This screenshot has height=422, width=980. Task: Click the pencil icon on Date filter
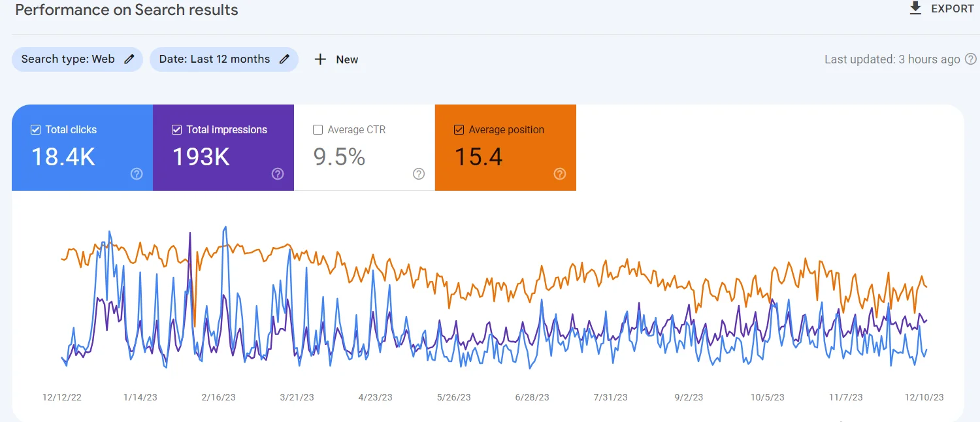[x=284, y=59]
